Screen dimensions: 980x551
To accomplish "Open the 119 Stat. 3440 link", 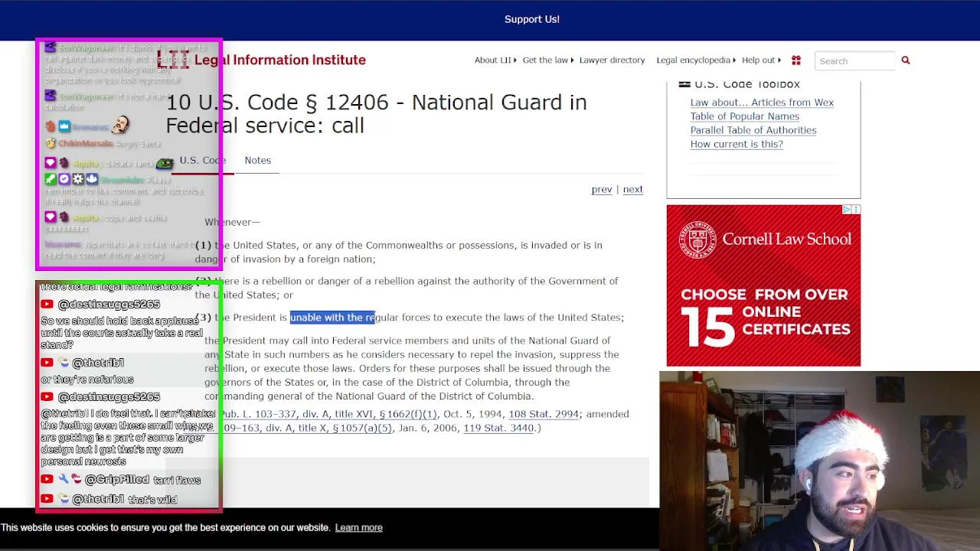I will tap(498, 428).
